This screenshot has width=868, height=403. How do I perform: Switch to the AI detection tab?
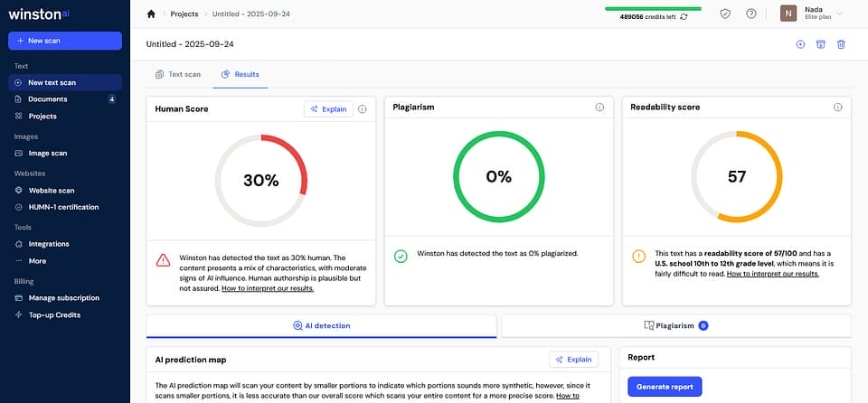coord(321,325)
